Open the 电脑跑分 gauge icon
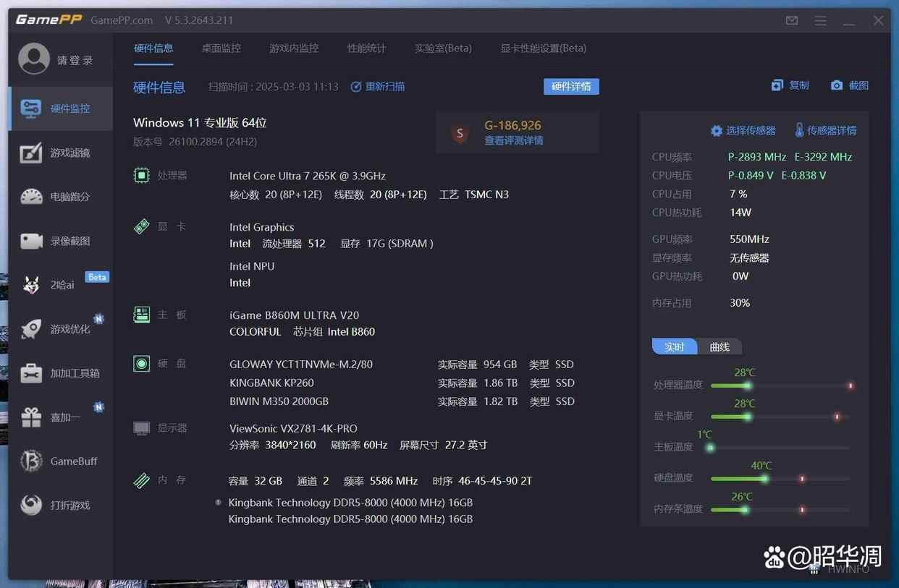Image resolution: width=899 pixels, height=588 pixels. point(31,197)
